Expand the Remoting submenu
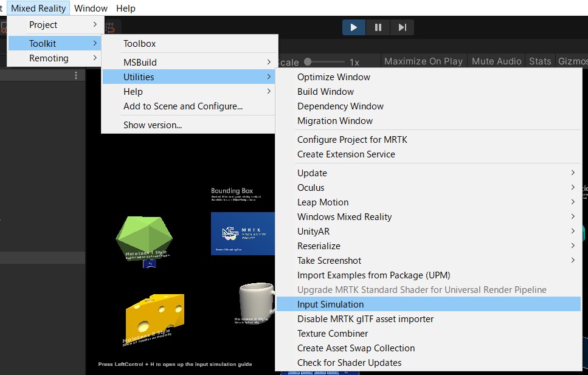The image size is (588, 375). [54, 58]
